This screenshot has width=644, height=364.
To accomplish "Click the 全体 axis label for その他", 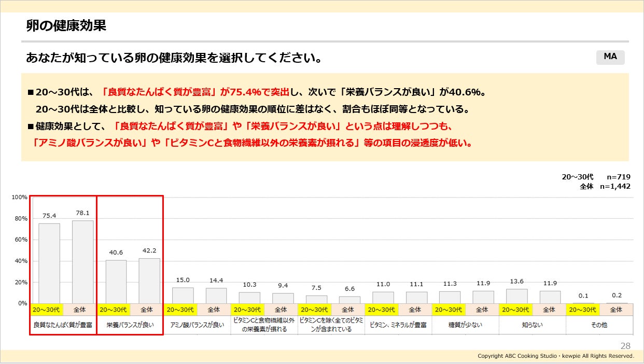I will pos(616,310).
